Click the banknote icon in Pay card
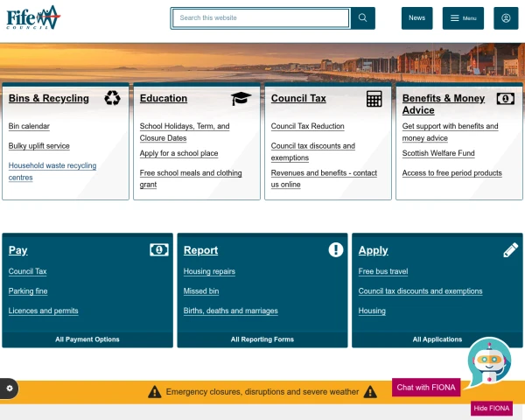 (159, 250)
